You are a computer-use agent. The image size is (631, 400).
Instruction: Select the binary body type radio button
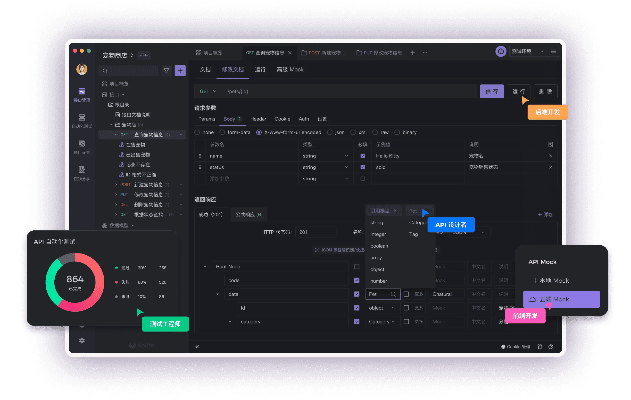(397, 132)
